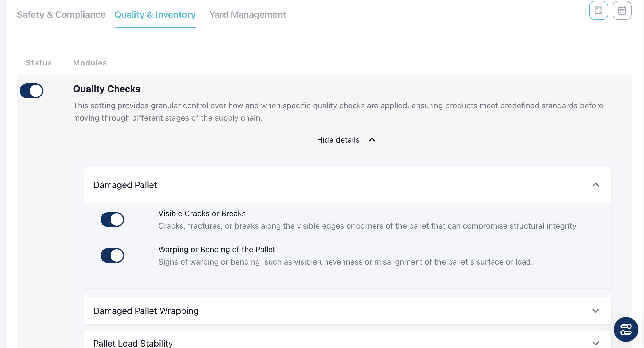Click the Pallet Load Stability title
644x348 pixels.
pyautogui.click(x=133, y=343)
